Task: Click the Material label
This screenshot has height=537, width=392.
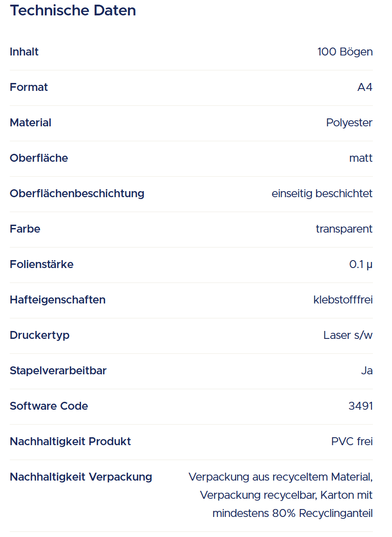Action: [31, 123]
